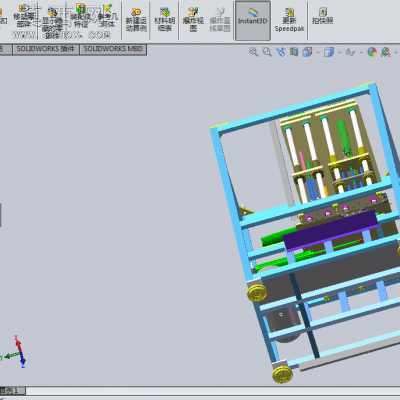Switch to the SOLIDWORKS 插件 tab
400x400 pixels.
[45, 49]
